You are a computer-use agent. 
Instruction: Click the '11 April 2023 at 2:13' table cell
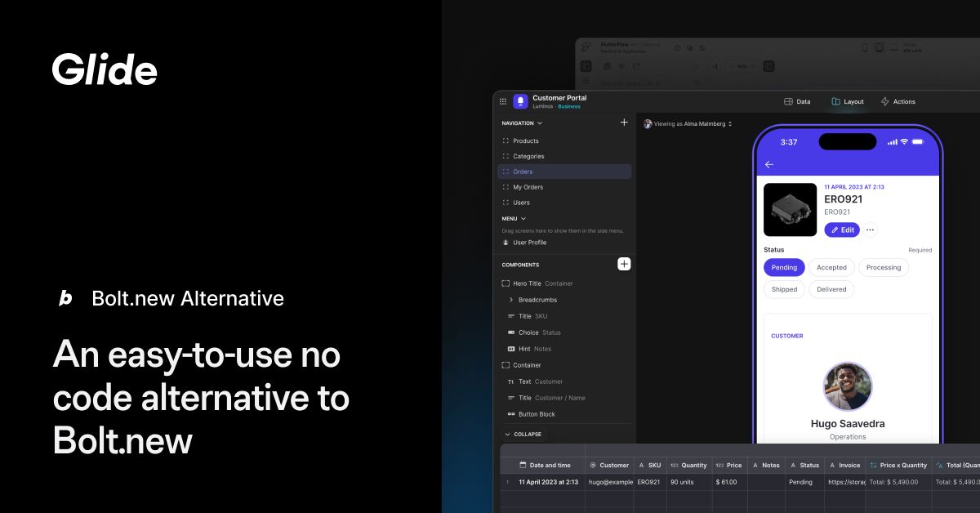coord(549,482)
